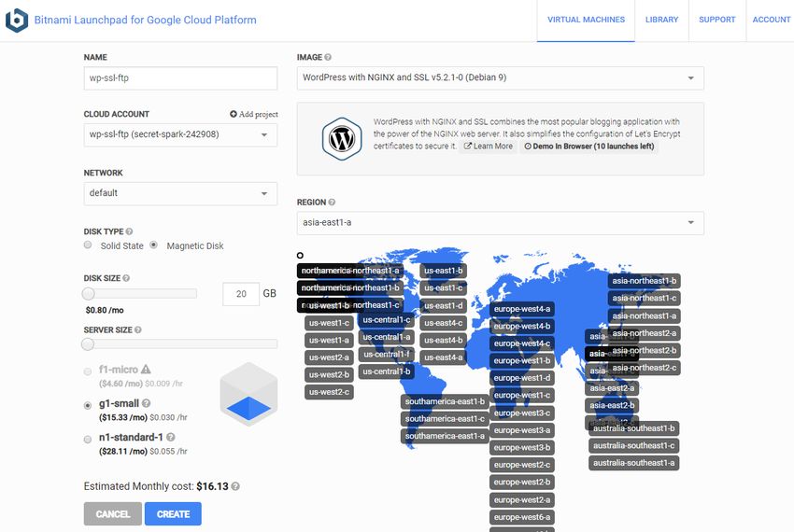Click the help icon beside n1-standard-1
This screenshot has width=794, height=532.
tap(171, 437)
